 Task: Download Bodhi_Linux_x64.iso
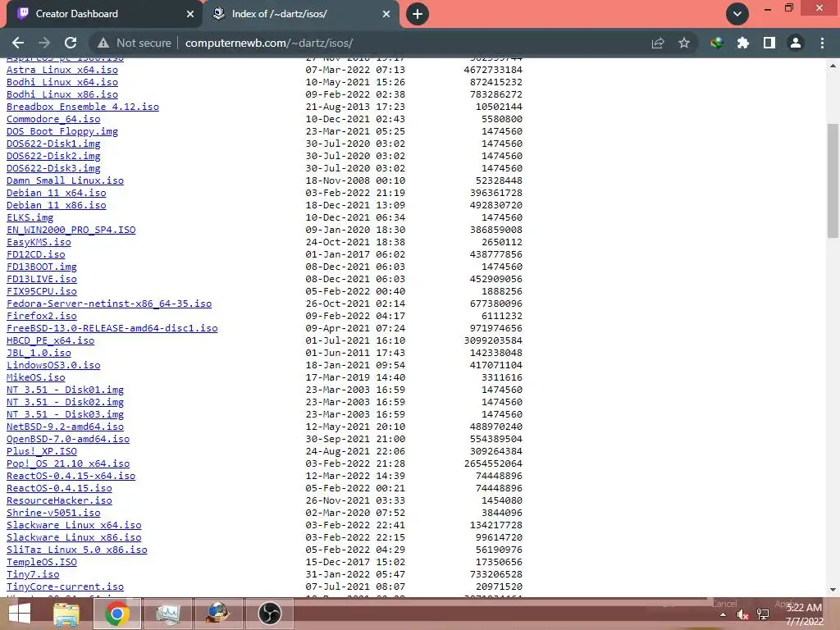click(62, 82)
